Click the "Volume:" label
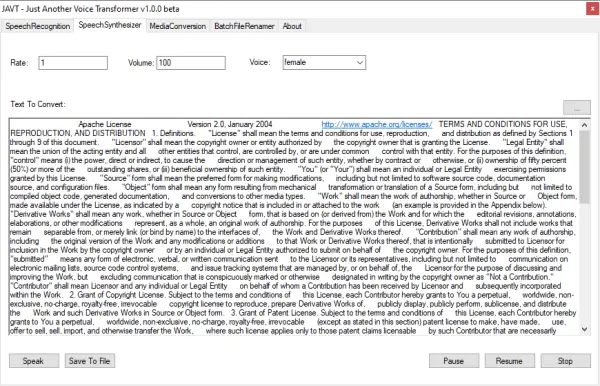 (x=141, y=63)
